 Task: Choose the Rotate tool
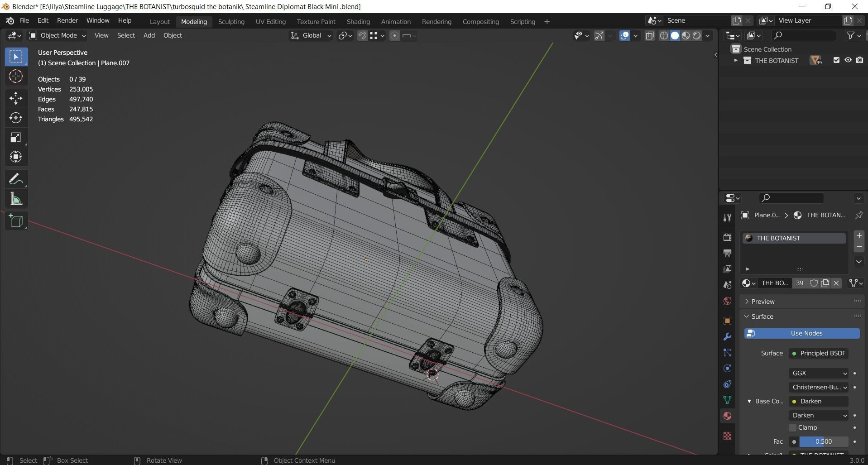(x=16, y=118)
